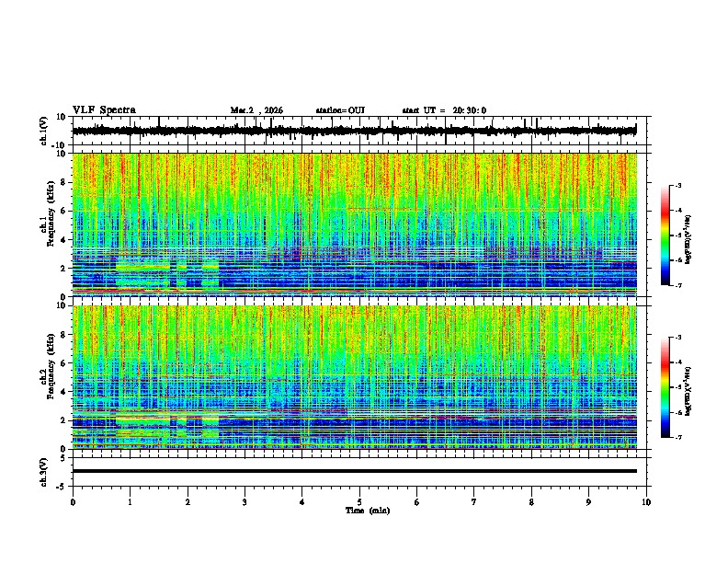Click the "-3" tick on ch.1 color bar

(678, 185)
